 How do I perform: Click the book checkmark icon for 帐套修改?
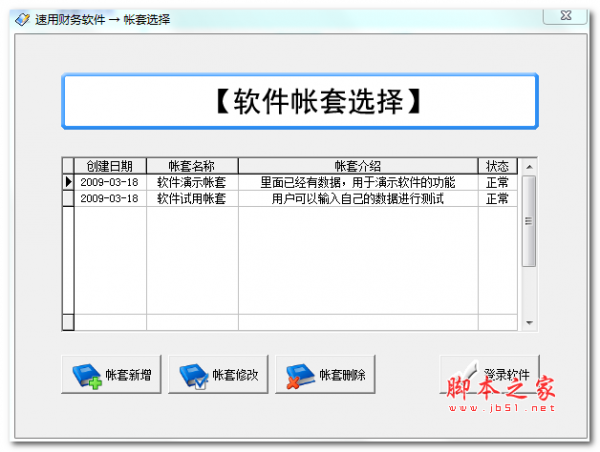194,375
